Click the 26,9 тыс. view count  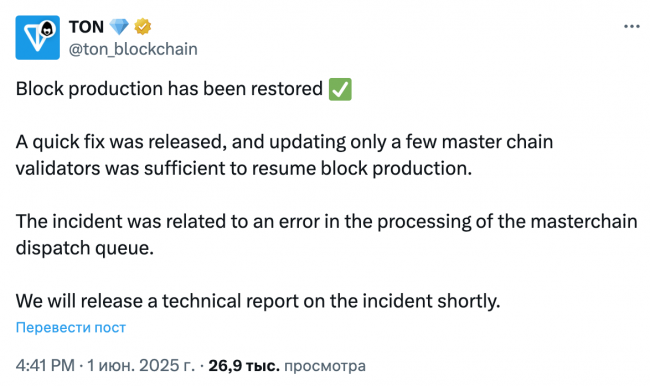click(244, 366)
